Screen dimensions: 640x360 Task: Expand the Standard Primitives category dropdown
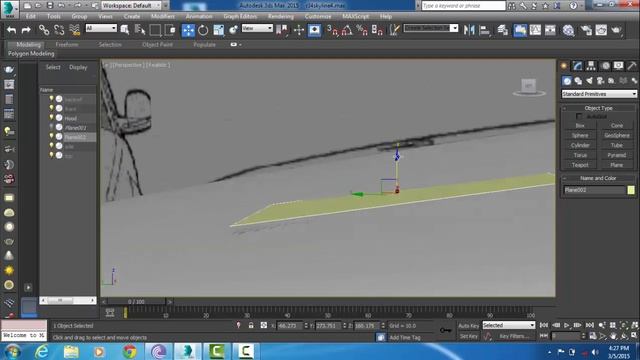[x=599, y=94]
